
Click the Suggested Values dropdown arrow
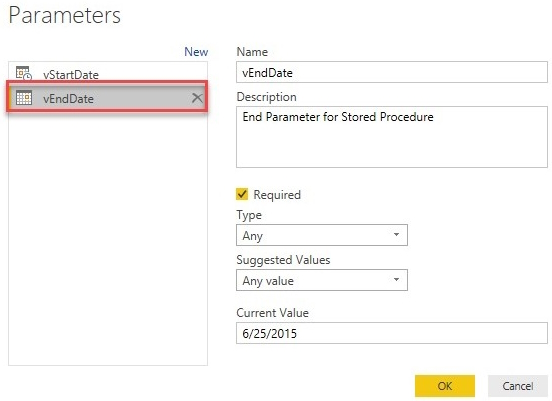[x=396, y=280]
